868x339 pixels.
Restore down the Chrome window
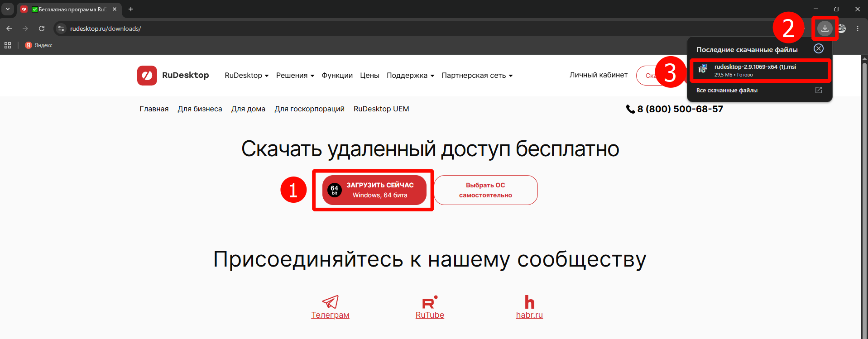coord(837,9)
